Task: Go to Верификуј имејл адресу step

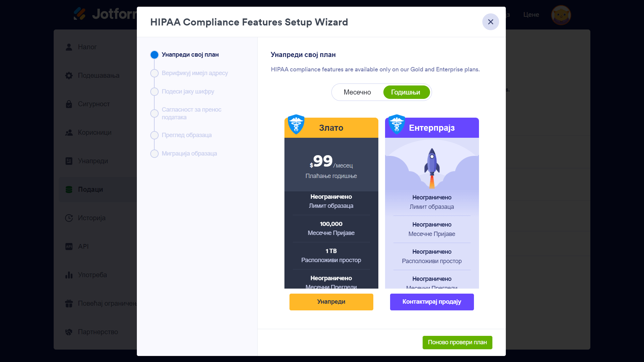Action: (195, 73)
